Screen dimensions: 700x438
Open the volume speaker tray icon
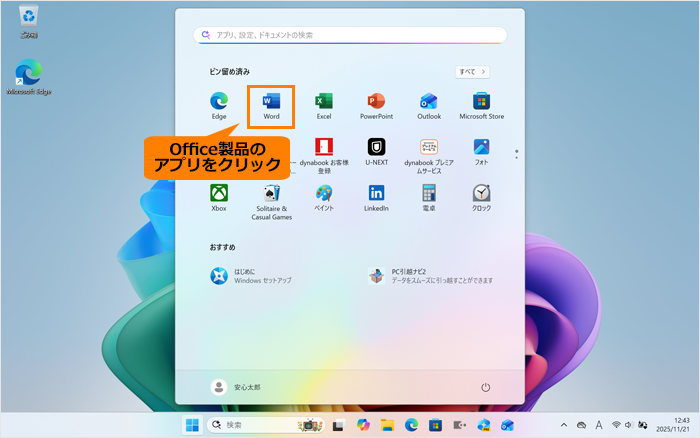[x=629, y=425]
